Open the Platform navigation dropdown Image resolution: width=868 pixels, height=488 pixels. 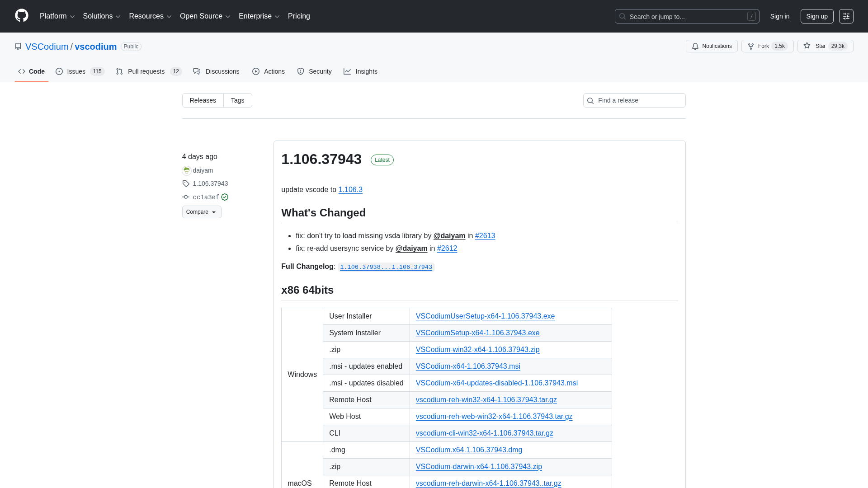(57, 16)
